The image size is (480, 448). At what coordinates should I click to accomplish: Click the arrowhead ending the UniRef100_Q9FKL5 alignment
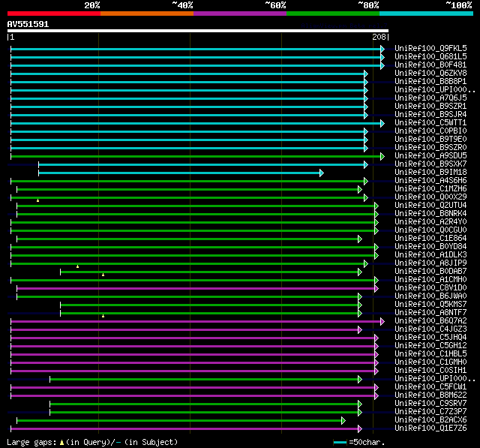click(x=382, y=49)
